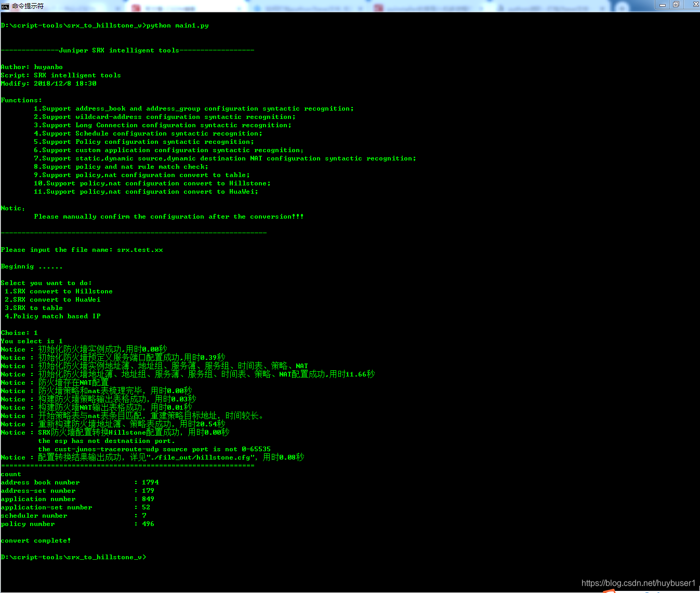Click 'the esp has not destnatiion port.' line
The image size is (700, 593).
(107, 441)
